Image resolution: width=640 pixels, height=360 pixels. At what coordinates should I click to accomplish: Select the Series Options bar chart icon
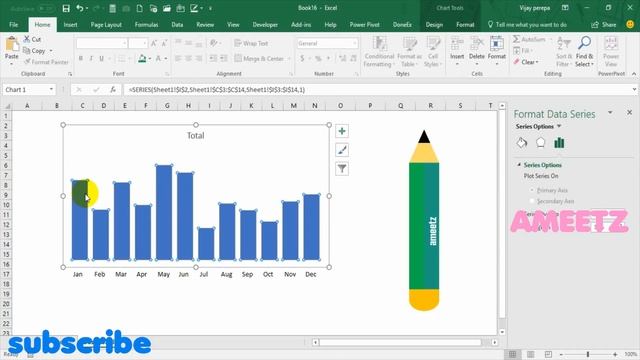[559, 143]
